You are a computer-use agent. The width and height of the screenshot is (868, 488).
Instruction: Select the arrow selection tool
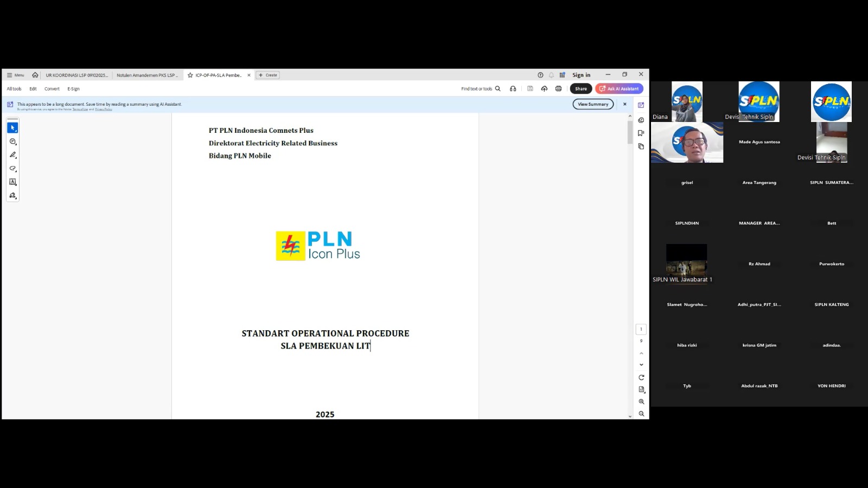coord(12,128)
